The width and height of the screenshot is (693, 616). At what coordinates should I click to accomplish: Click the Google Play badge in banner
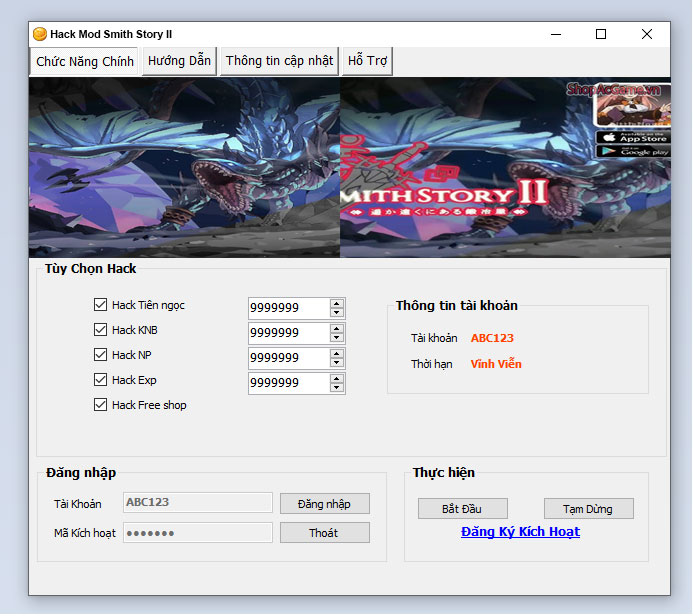point(633,152)
